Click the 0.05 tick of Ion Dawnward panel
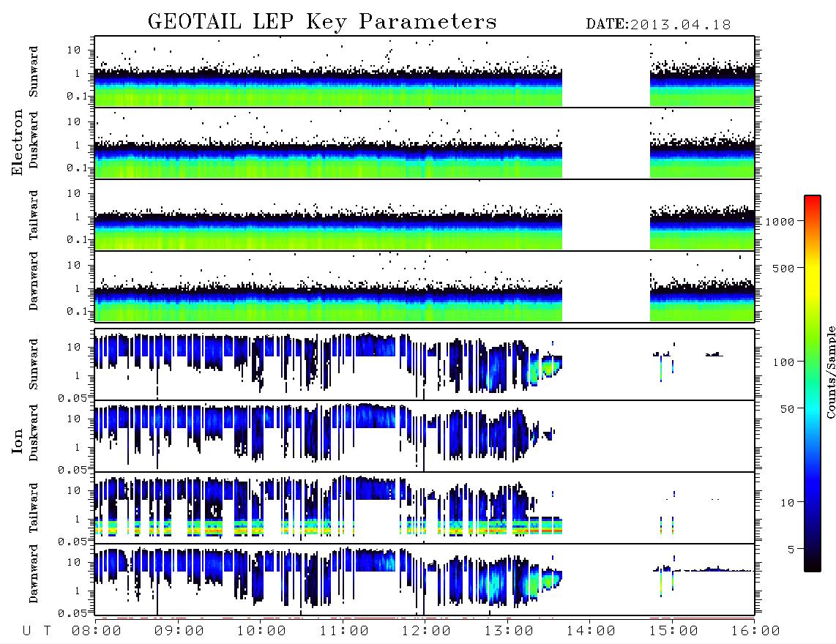Viewport: 836px width, 644px height. tap(72, 613)
